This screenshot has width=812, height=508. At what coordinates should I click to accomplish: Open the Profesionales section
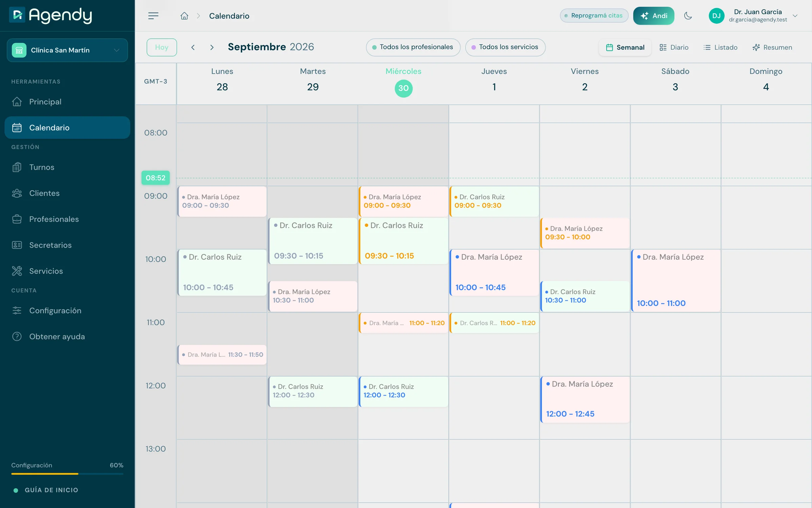[x=67, y=219]
